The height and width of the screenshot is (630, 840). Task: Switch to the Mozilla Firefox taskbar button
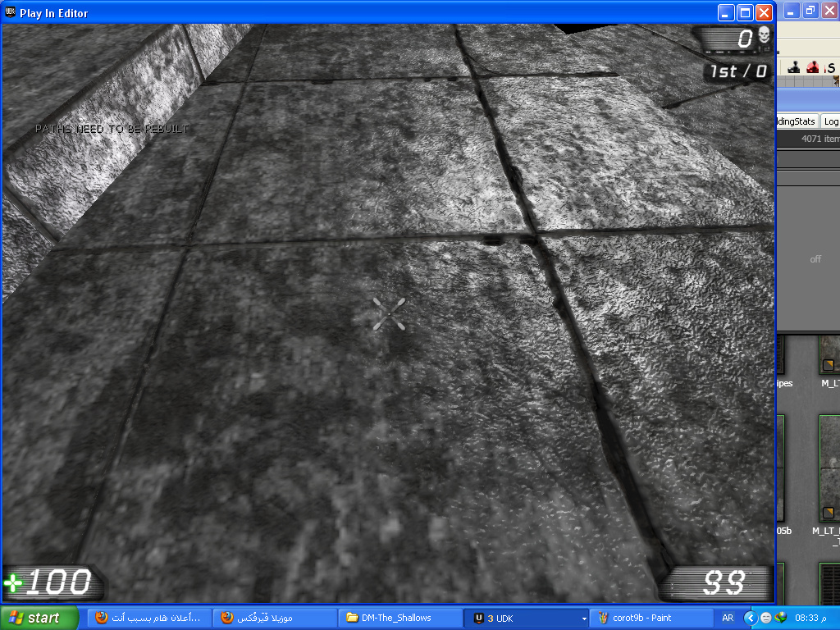[274, 618]
